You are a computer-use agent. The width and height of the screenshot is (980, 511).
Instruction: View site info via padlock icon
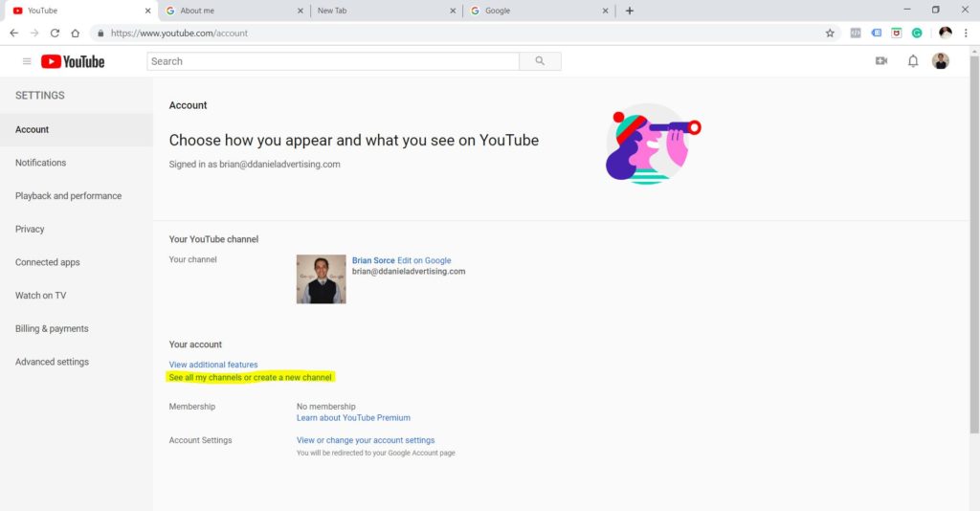pyautogui.click(x=100, y=33)
